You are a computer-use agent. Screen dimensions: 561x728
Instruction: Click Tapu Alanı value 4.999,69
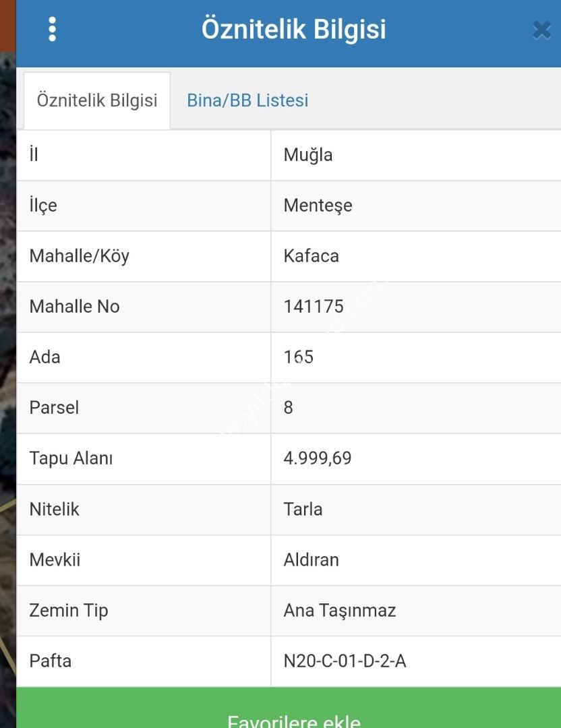[317, 458]
